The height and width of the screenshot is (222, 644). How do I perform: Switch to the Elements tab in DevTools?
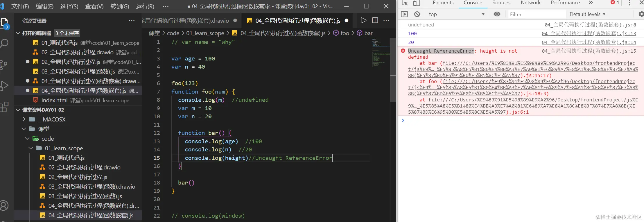click(443, 3)
